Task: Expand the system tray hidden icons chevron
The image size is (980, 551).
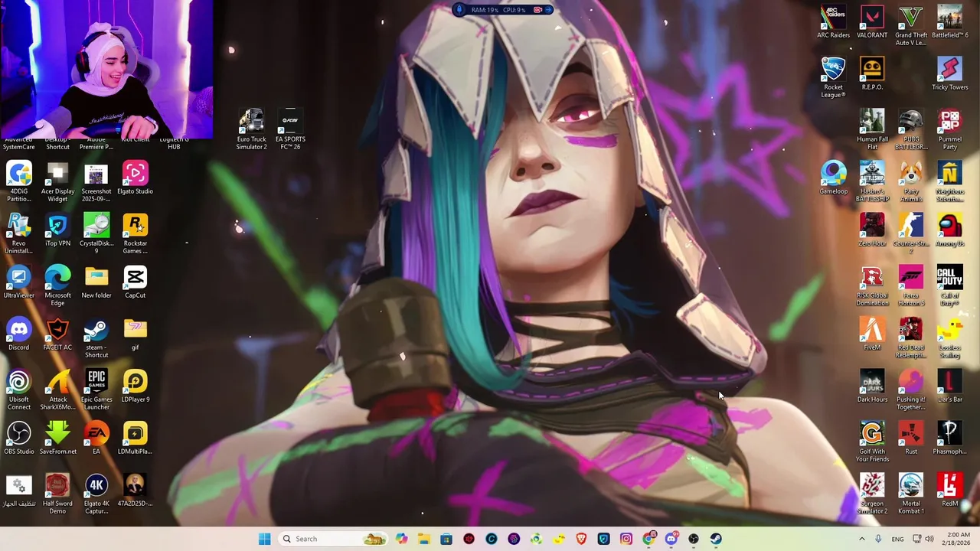Action: point(861,539)
